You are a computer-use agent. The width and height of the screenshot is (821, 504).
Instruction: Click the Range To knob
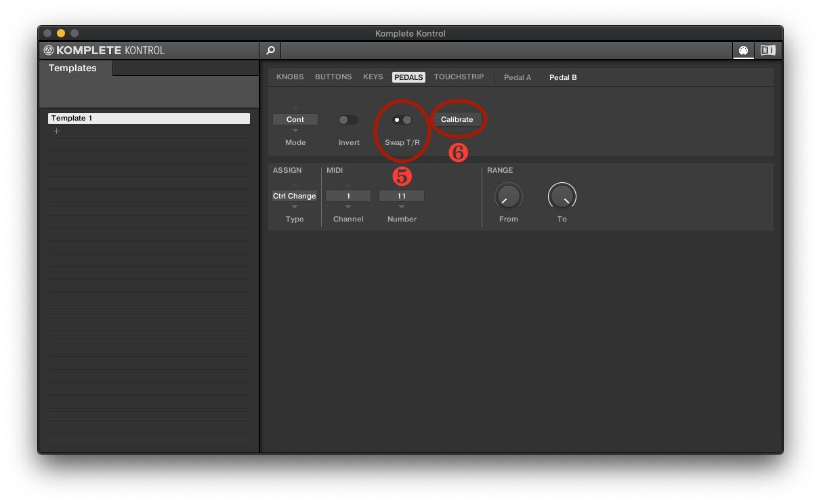(x=562, y=196)
